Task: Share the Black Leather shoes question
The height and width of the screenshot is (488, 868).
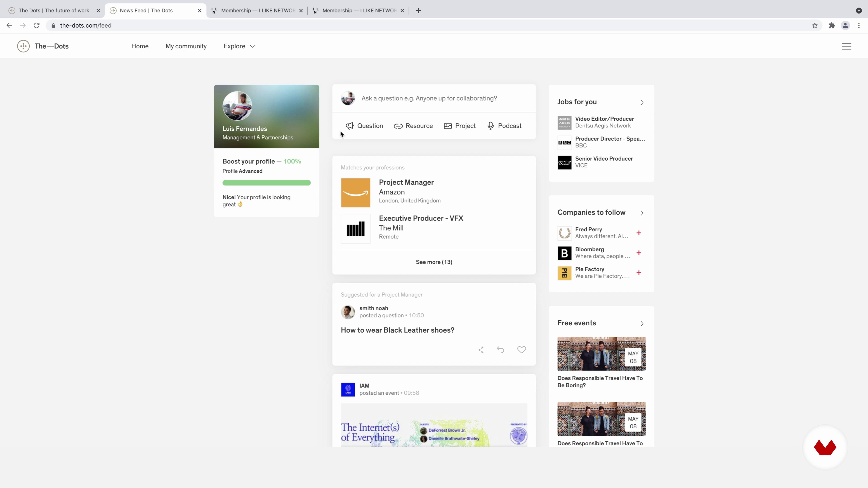Action: 481,350
